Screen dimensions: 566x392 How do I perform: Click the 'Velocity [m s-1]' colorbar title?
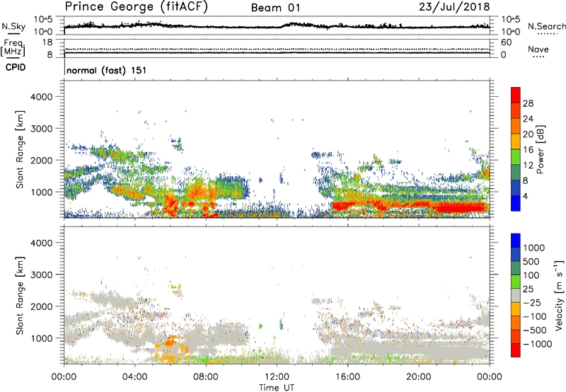(559, 295)
